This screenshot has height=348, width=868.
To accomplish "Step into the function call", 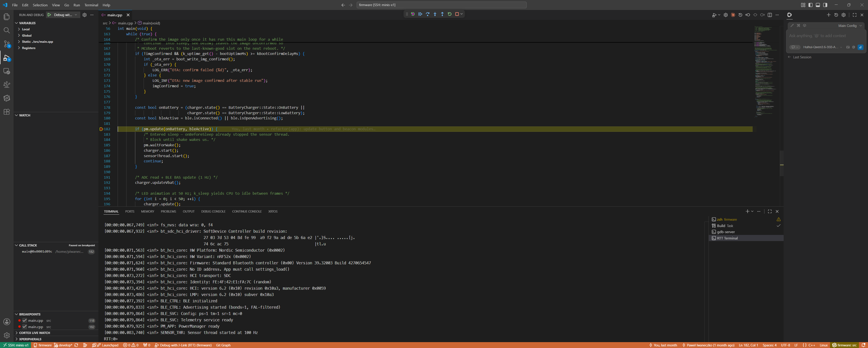I will [x=435, y=14].
